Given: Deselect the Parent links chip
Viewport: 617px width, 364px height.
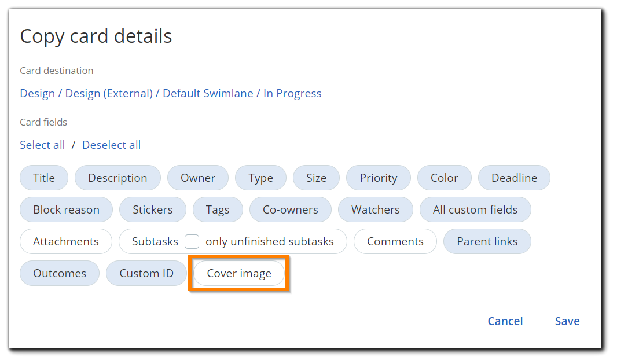Looking at the screenshot, I should pos(487,241).
